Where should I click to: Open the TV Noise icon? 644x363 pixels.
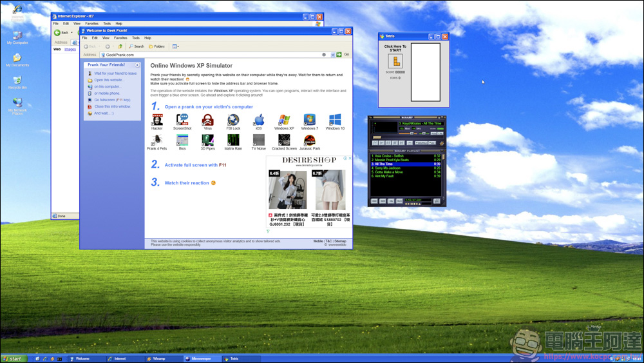click(259, 142)
